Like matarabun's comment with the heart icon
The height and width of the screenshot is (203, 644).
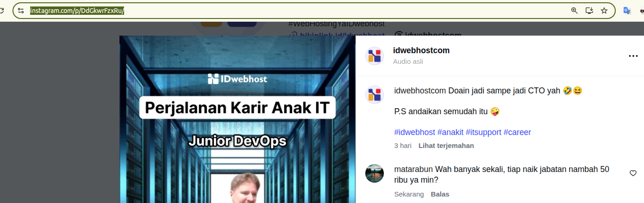[633, 173]
